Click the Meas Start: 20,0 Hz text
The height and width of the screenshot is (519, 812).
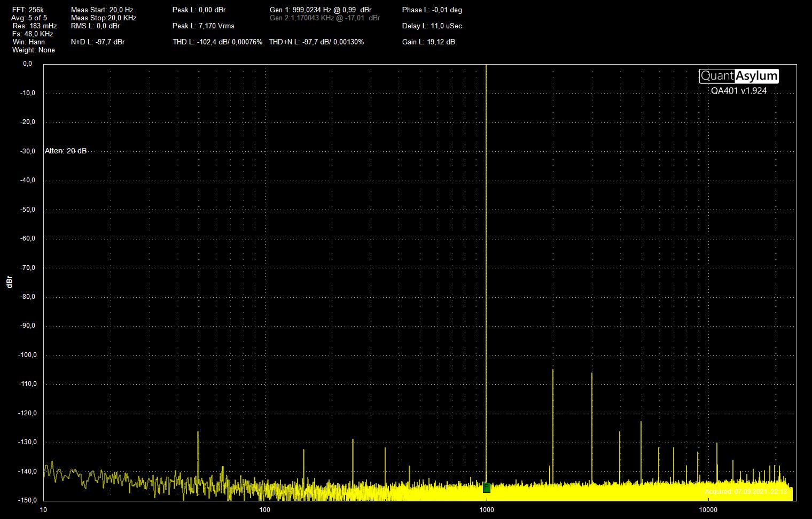(x=102, y=10)
